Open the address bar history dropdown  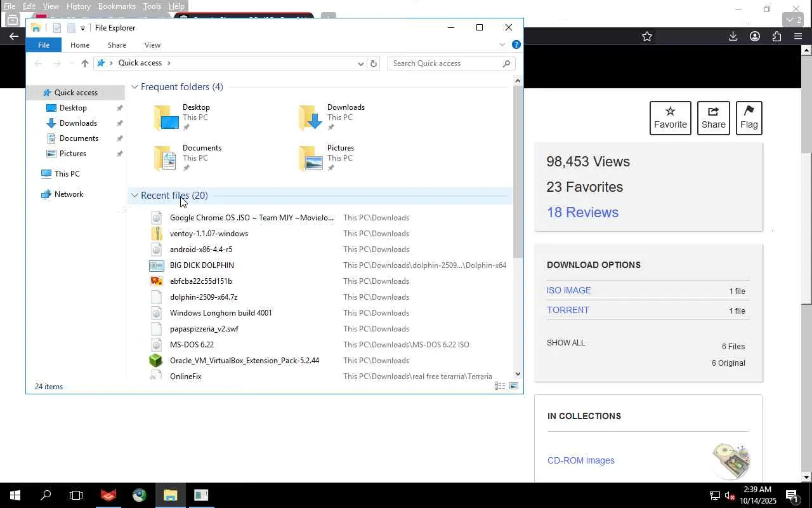tap(360, 63)
